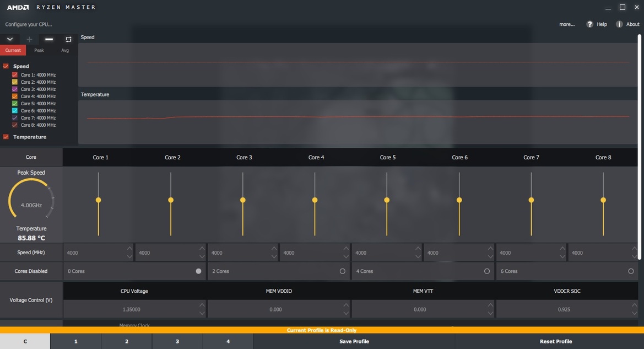Switch to the Avg tab

[65, 50]
